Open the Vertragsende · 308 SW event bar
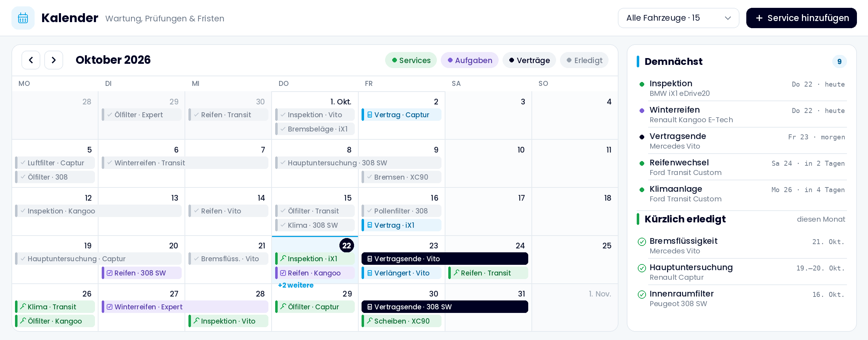This screenshot has height=340, width=868. coord(445,307)
